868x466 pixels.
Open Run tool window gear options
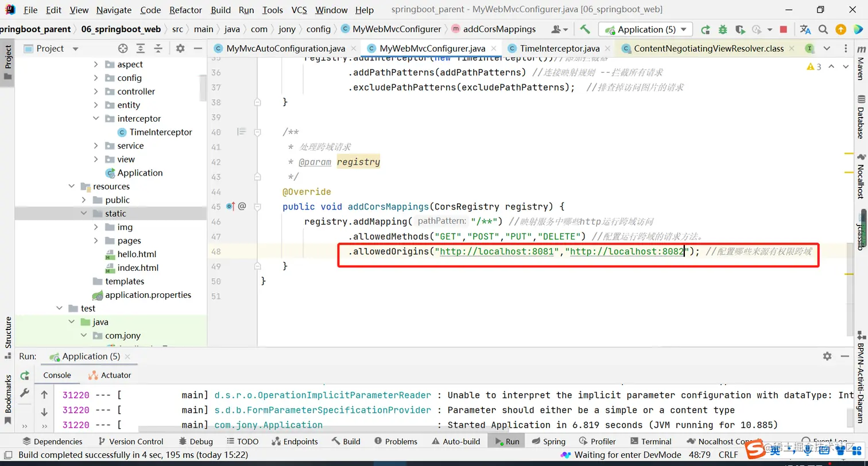(x=827, y=356)
